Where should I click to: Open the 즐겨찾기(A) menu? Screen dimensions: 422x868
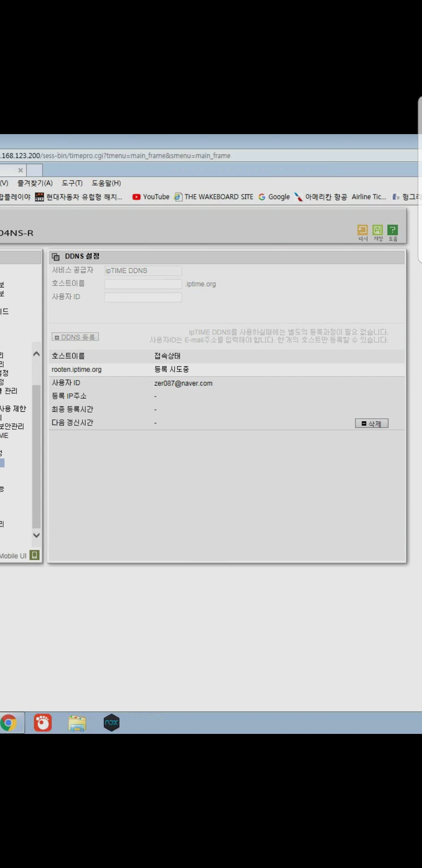tap(35, 183)
